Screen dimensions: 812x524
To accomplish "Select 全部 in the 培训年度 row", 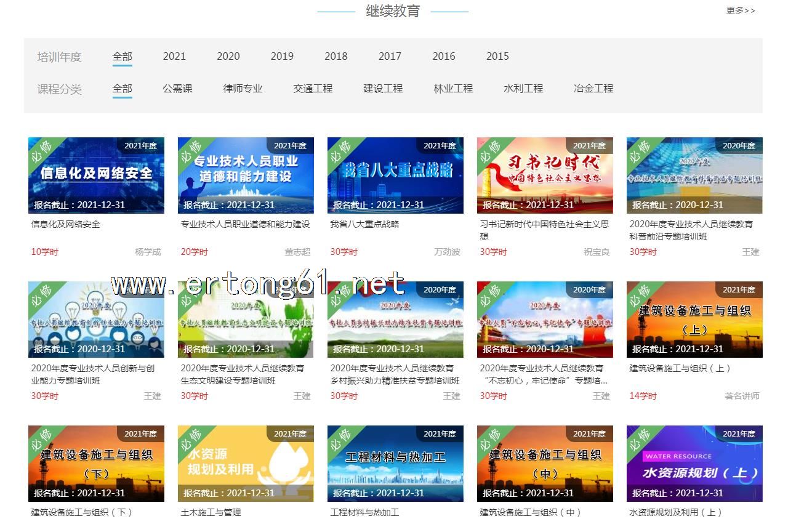I will [122, 56].
